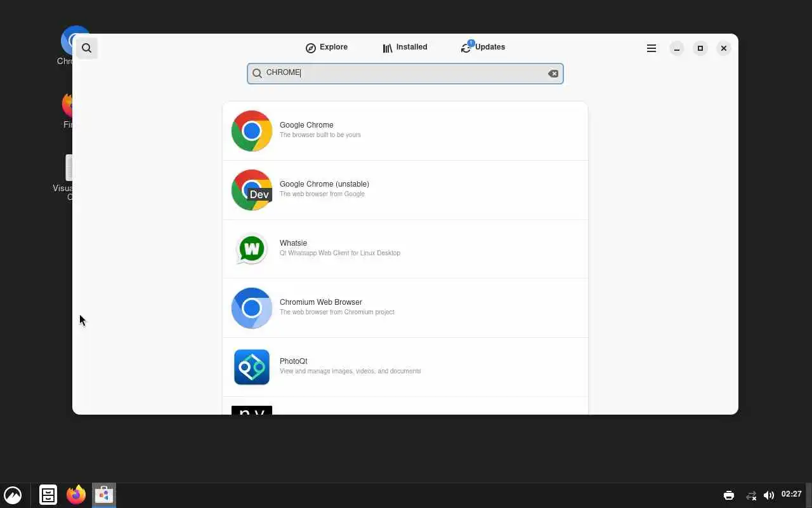The height and width of the screenshot is (508, 812).
Task: Switch to the Explore tab
Action: click(x=327, y=48)
